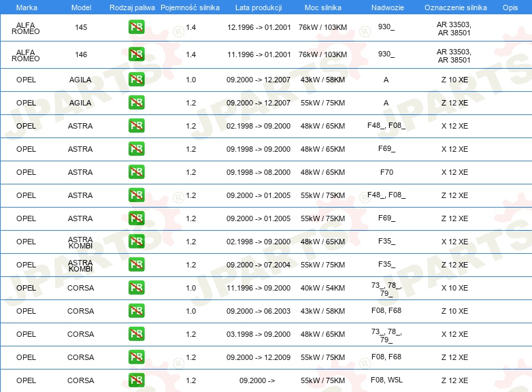
Task: Select power value '40kW / 54KM'
Action: 322,288
